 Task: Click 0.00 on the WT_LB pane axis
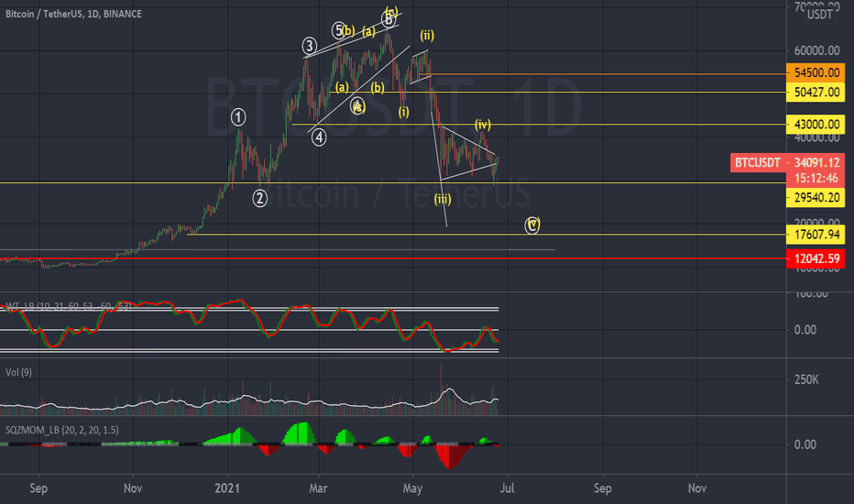(x=805, y=330)
